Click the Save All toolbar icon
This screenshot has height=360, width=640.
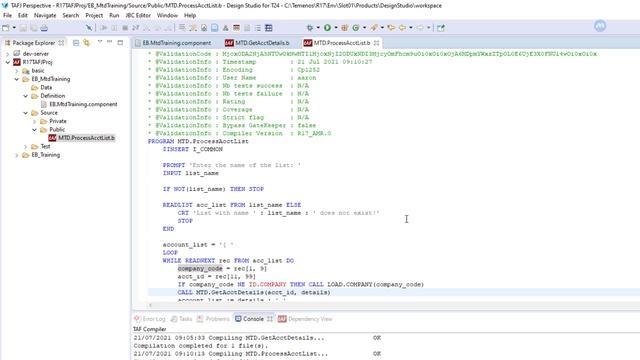33,28
